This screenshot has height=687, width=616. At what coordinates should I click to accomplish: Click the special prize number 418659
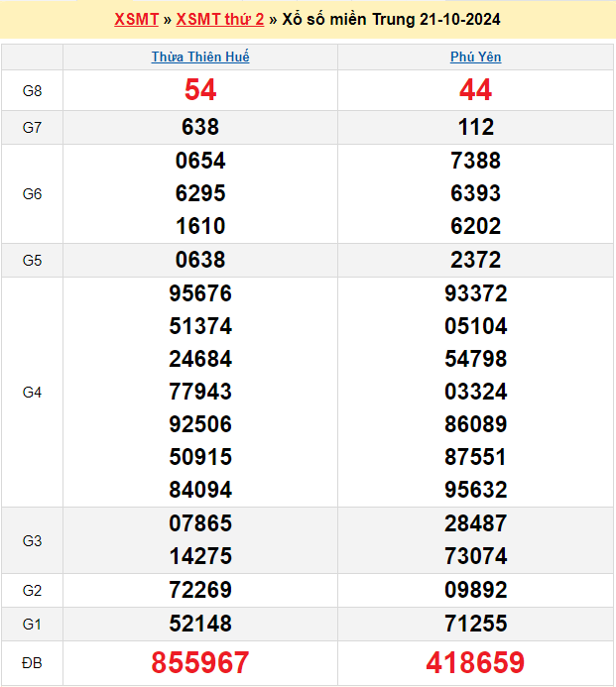tap(476, 663)
